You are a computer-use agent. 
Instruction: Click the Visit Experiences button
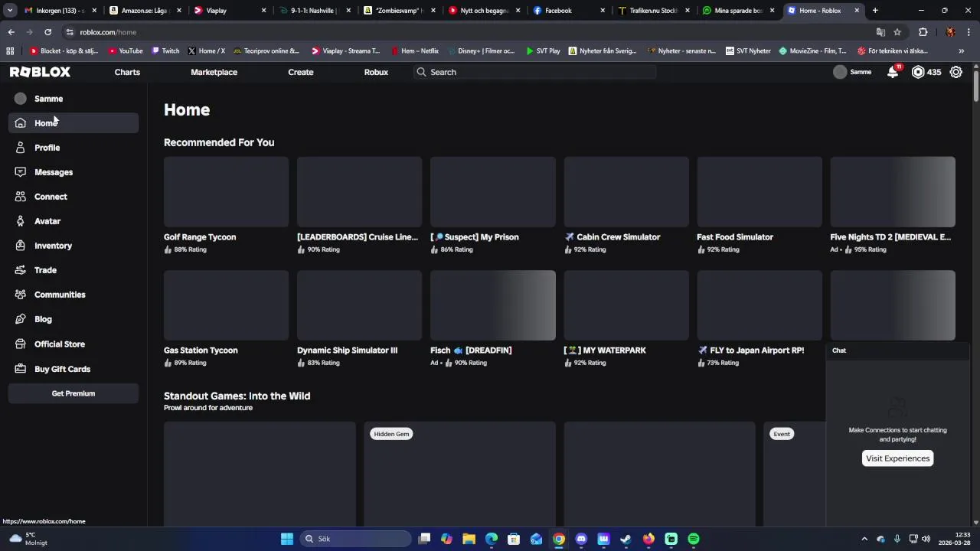coord(897,458)
